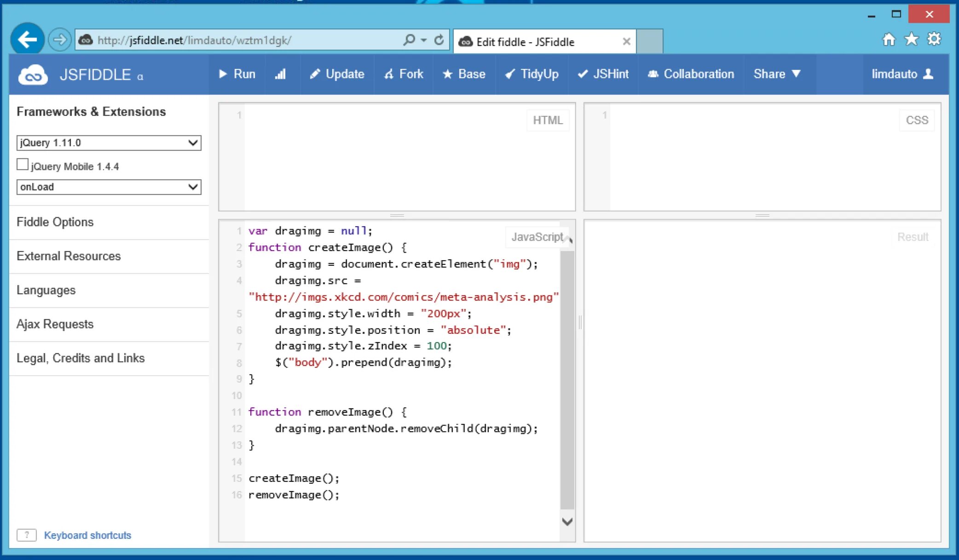Click the JSFiddle cloud logo
The image size is (959, 560).
(x=33, y=74)
